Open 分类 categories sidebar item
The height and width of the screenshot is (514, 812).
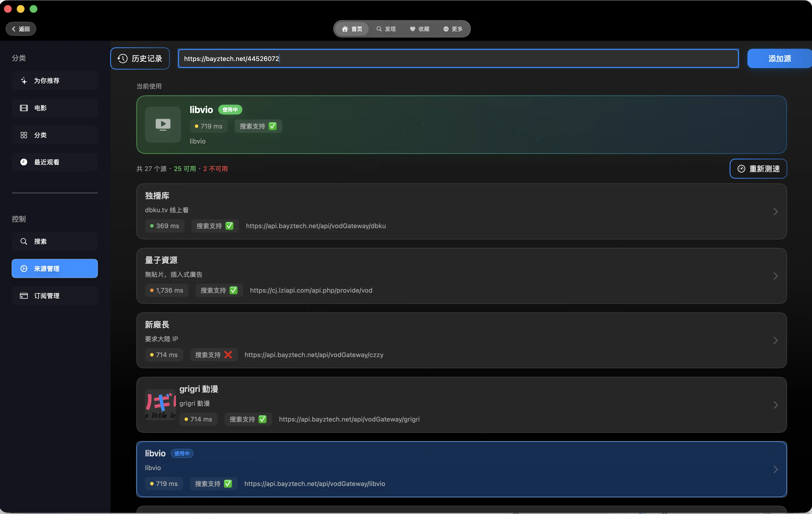tap(55, 135)
